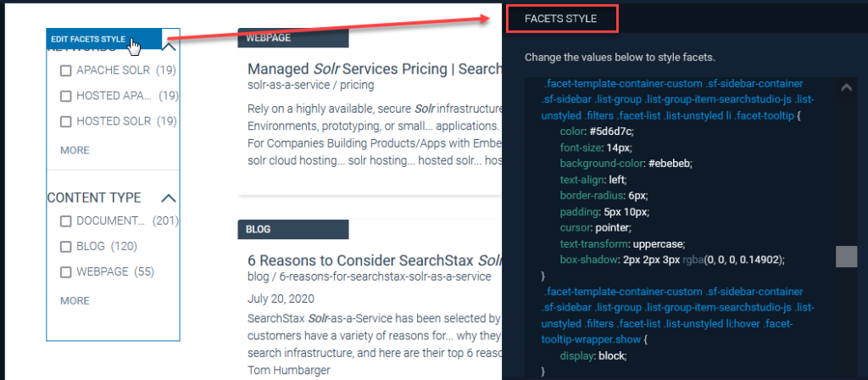
Task: Click the color value #5d6d7c
Action: 611,131
